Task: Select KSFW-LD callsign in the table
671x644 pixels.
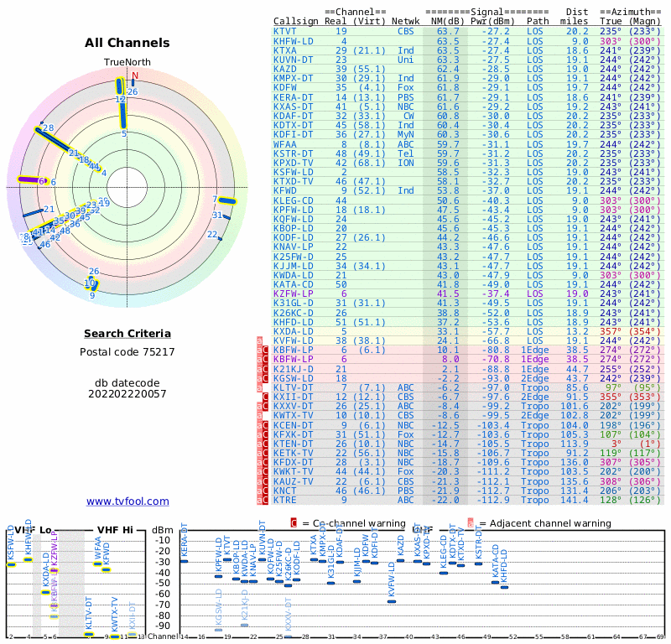Action: (293, 173)
